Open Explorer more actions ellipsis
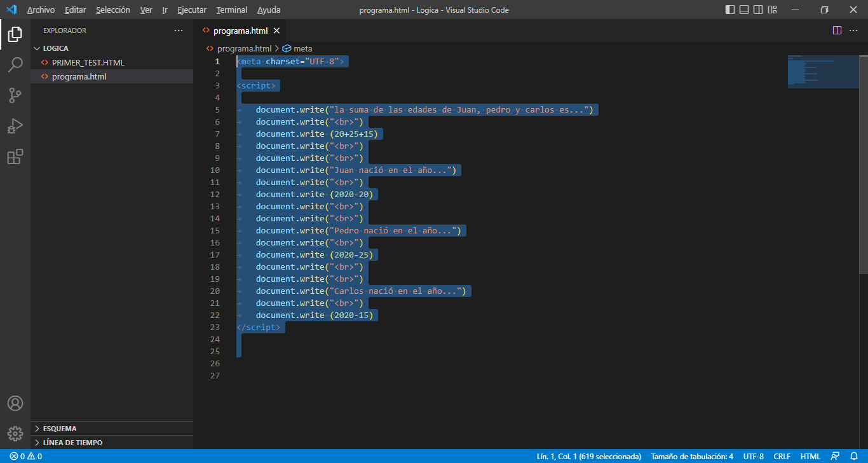This screenshot has height=463, width=868. [x=179, y=31]
